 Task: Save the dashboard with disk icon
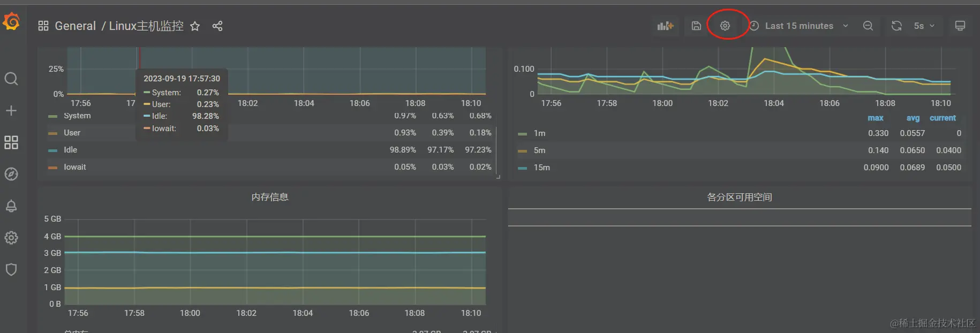click(696, 26)
